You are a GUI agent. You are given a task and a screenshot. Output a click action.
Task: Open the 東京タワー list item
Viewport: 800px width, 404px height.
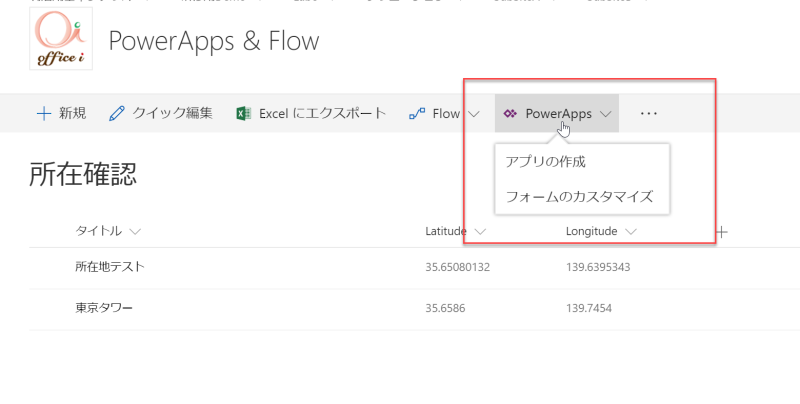[x=104, y=308]
